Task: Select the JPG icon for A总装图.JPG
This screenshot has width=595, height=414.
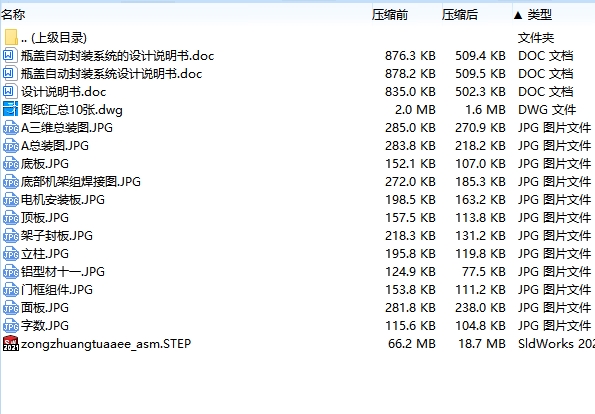Action: (x=10, y=146)
